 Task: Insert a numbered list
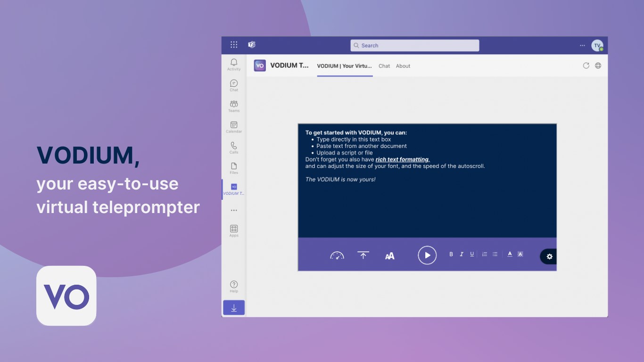coord(485,254)
